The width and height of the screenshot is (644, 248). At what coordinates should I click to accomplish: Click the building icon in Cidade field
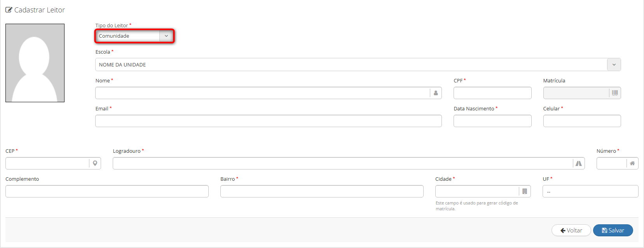(x=525, y=191)
